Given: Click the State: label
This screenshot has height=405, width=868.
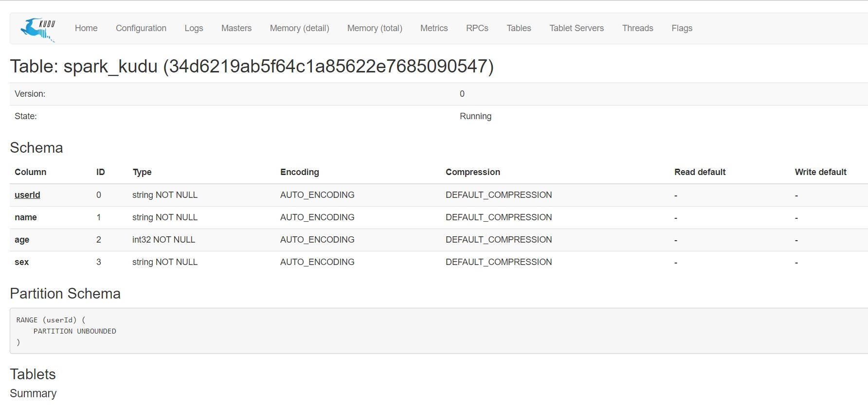Looking at the screenshot, I should (x=26, y=116).
